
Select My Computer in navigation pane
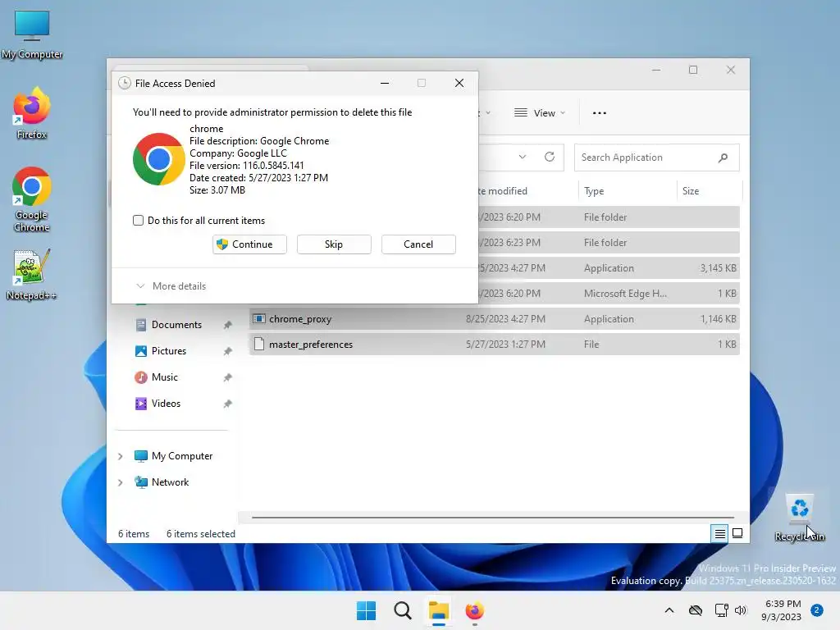click(x=181, y=456)
